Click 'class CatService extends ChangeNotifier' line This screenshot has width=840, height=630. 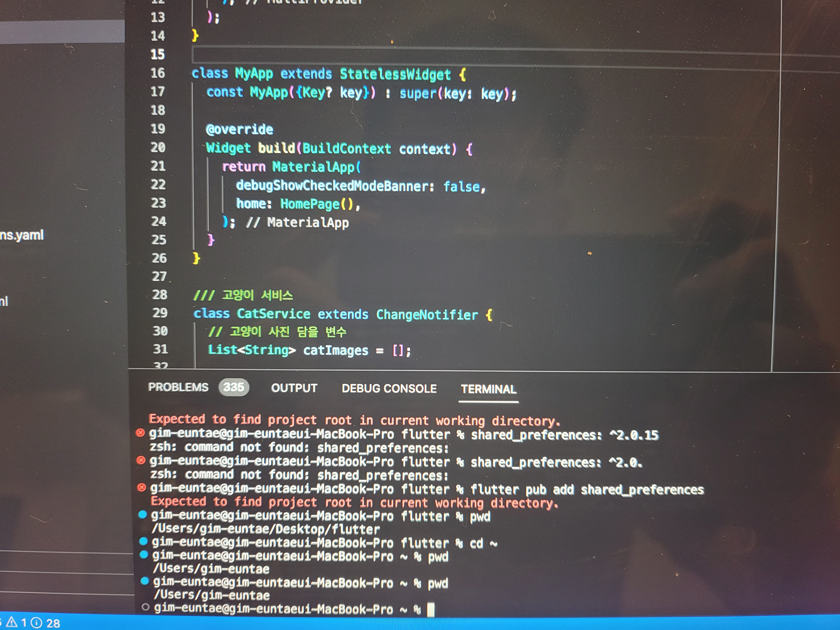click(343, 314)
